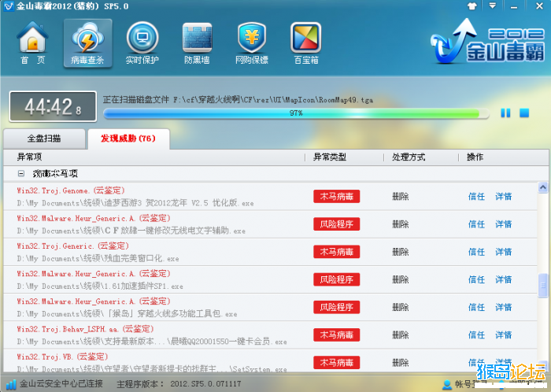The image size is (551, 392).
Task: Click the 异常项 column header
Action: 30,157
